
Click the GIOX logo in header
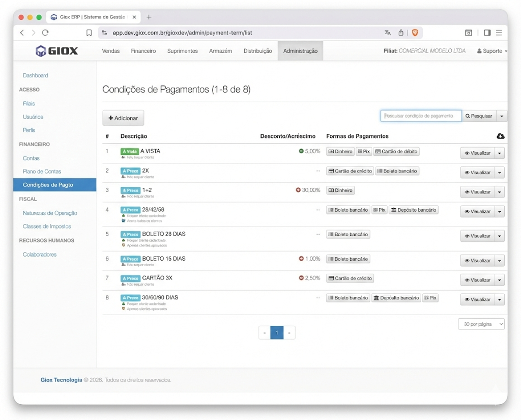click(57, 51)
